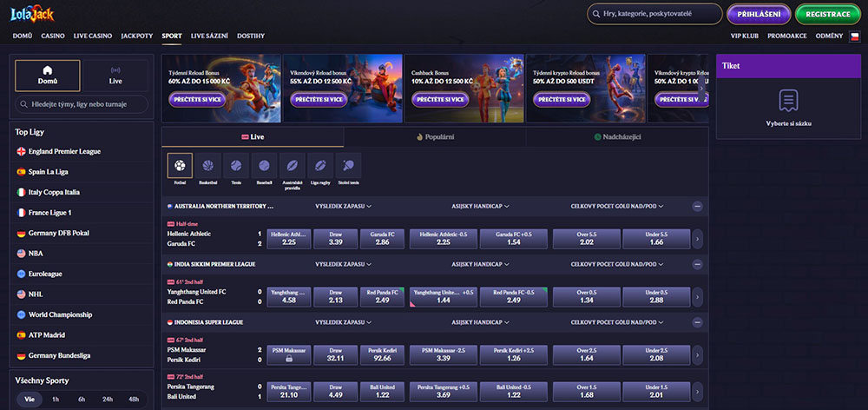Open the Live sázení menu item
The height and width of the screenshot is (410, 868).
(209, 36)
